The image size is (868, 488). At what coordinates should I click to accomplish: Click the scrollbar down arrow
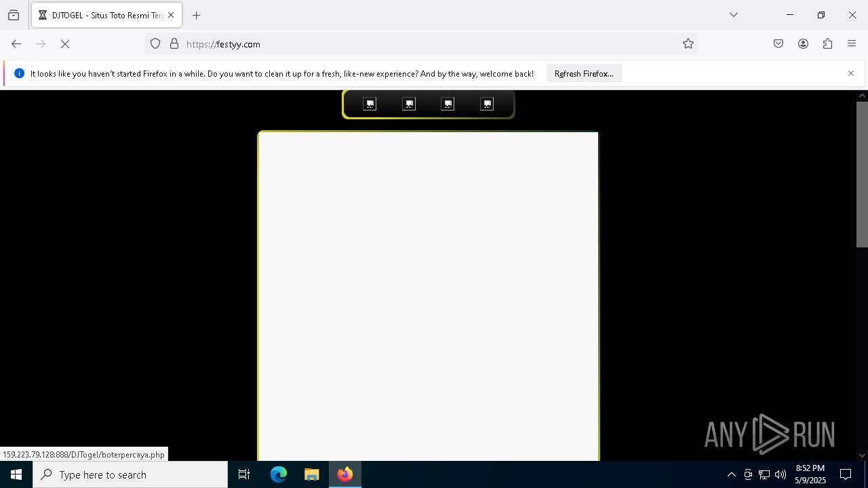862,455
